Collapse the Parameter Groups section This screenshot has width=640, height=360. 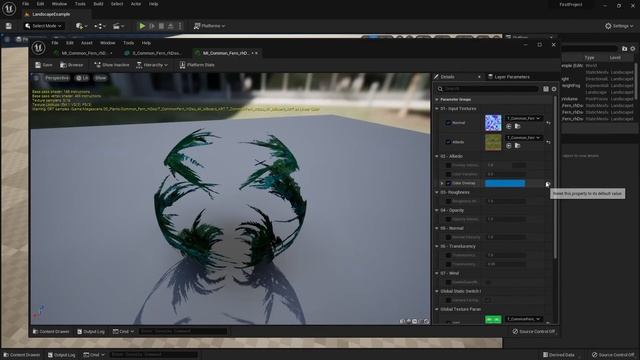(437, 99)
